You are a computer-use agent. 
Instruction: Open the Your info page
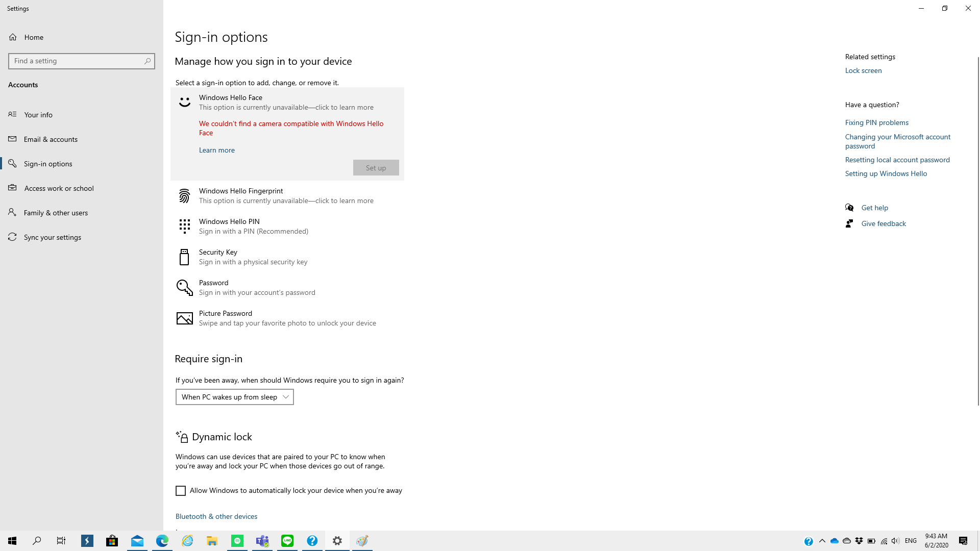click(82, 115)
